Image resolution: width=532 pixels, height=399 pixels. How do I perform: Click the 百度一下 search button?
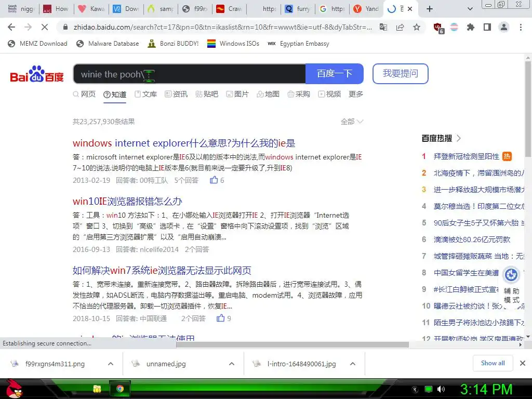[334, 74]
